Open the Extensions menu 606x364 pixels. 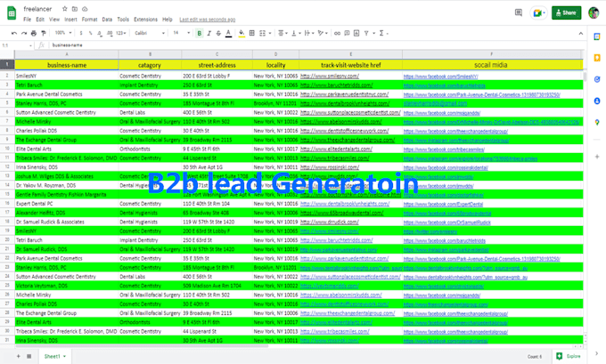coord(145,20)
